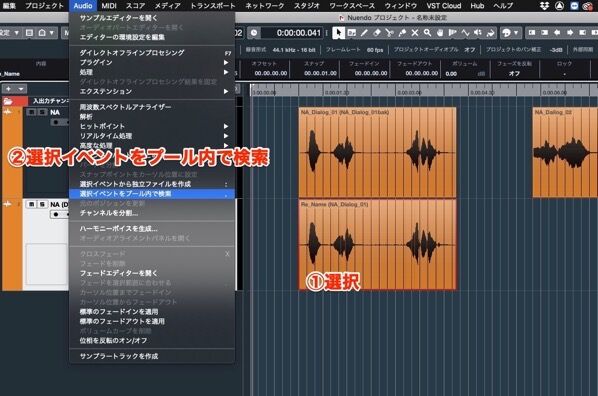Choose チャンネルを分割... menu item
This screenshot has width=598, height=396.
tap(152, 213)
